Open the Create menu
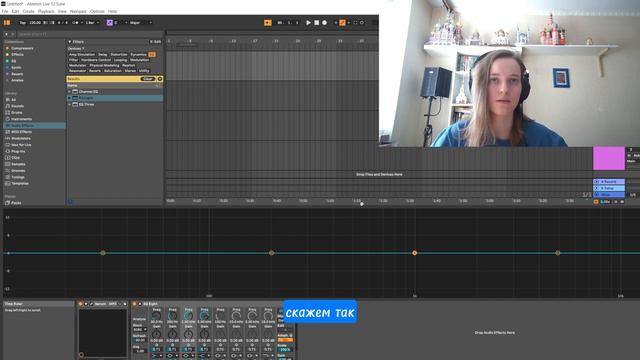640x360 pixels. 28,11
